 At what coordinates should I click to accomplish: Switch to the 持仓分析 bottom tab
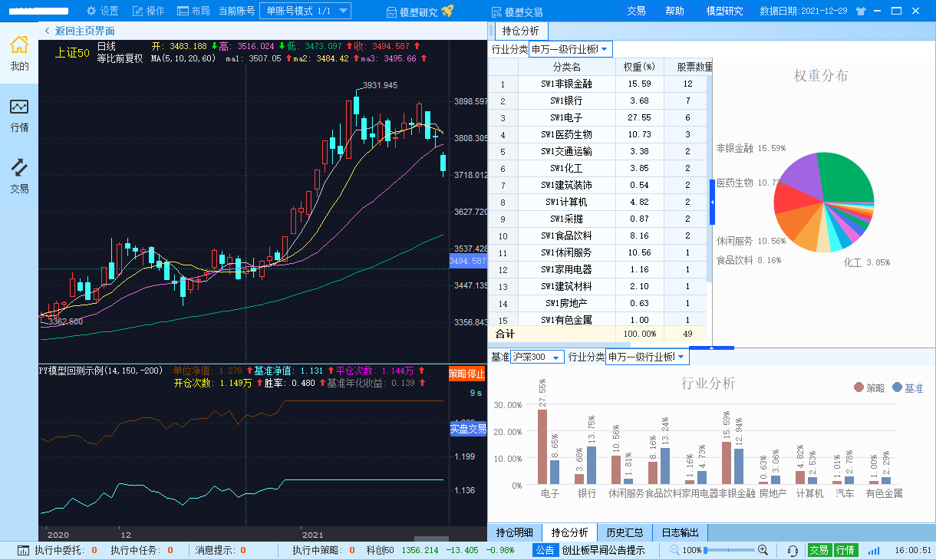point(569,532)
